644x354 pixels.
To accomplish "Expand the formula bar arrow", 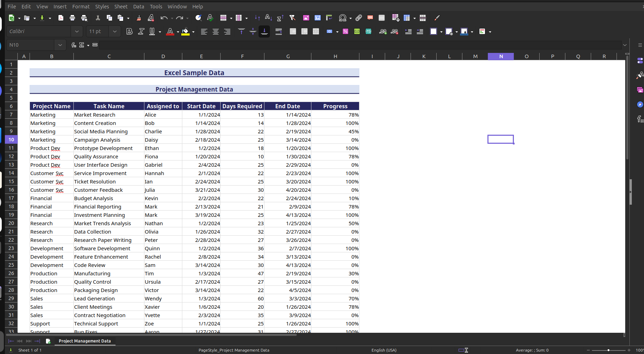I will pos(625,45).
